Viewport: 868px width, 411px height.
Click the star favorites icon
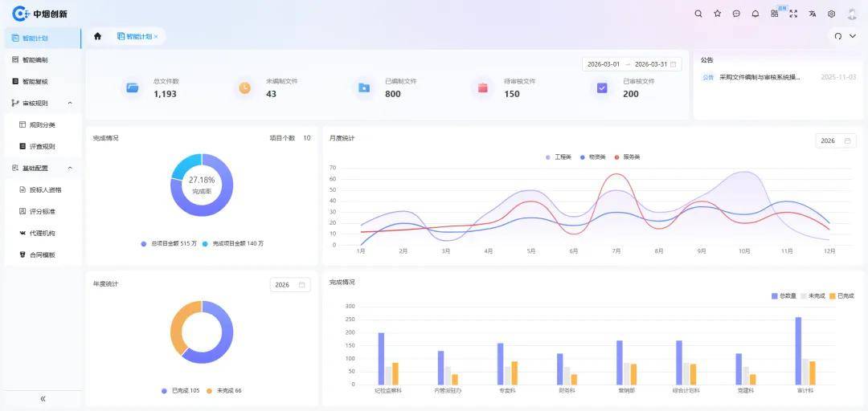(x=717, y=14)
